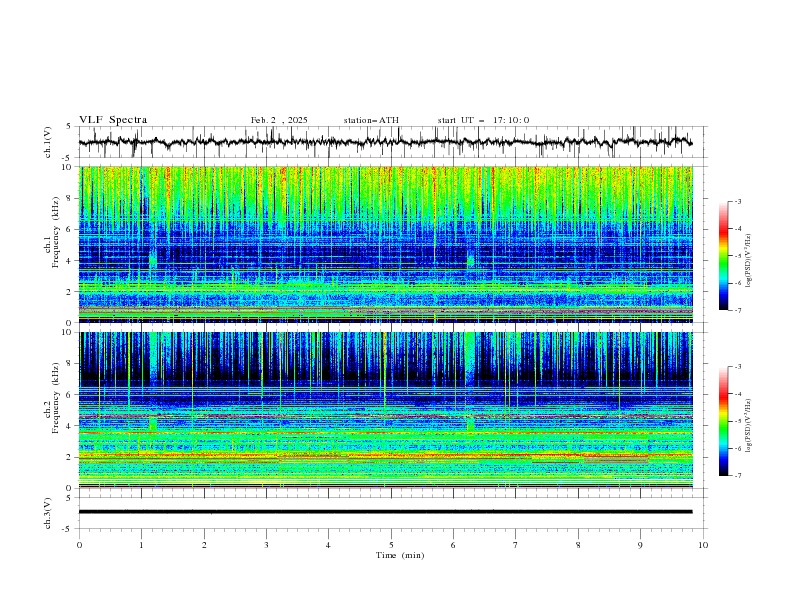
Task: Click the "ch.1(V)" waveform axis label
Action: pos(48,142)
